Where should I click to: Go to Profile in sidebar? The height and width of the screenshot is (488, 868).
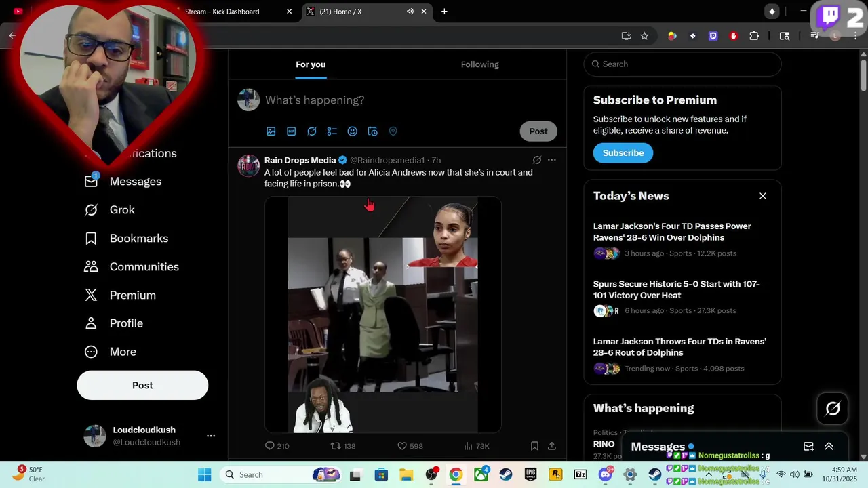[113, 323]
